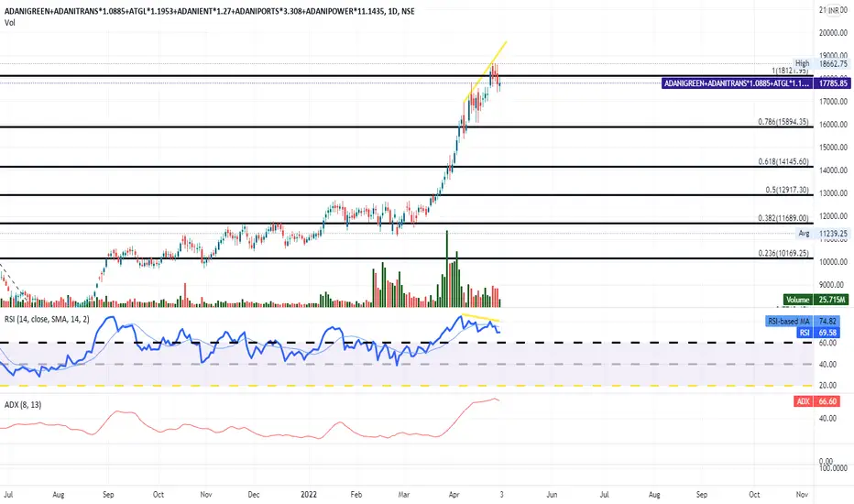Viewport: 854px width, 504px height.
Task: Open the RSI (14, close, SMA, 14, 2) legend
Action: coord(47,319)
